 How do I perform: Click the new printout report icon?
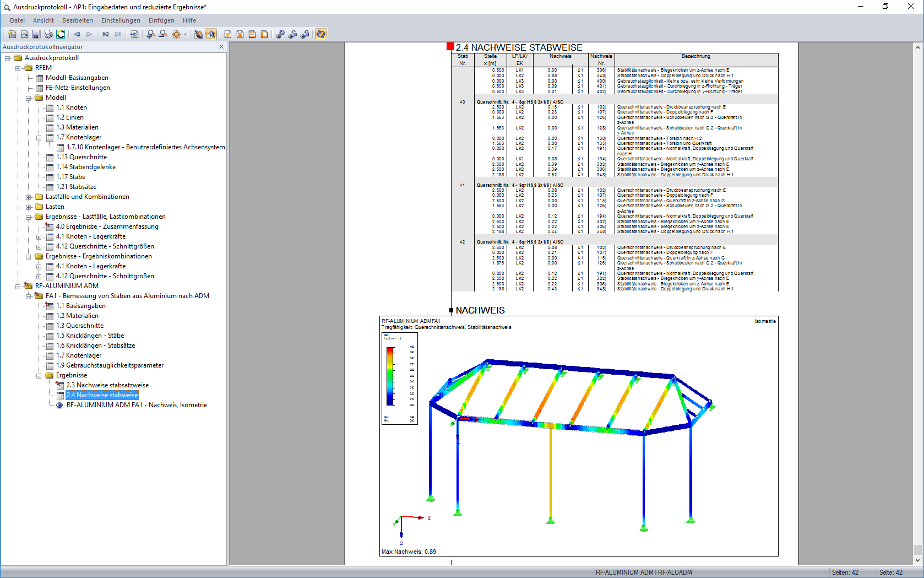coord(12,34)
